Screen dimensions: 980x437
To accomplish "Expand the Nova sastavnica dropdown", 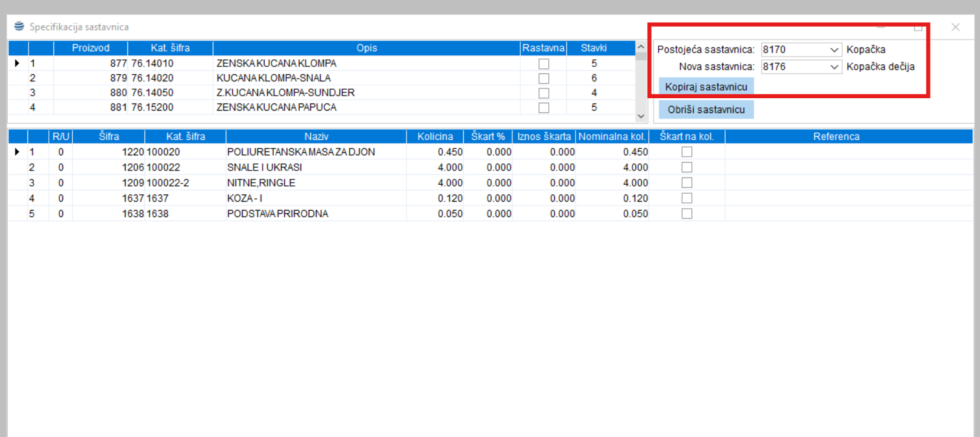I will coord(835,67).
